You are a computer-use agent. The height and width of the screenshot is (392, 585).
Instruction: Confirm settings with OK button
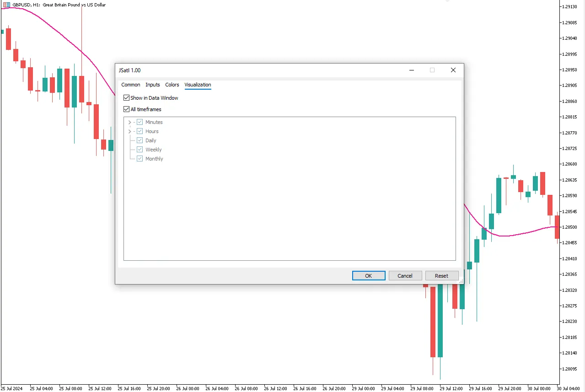click(369, 276)
